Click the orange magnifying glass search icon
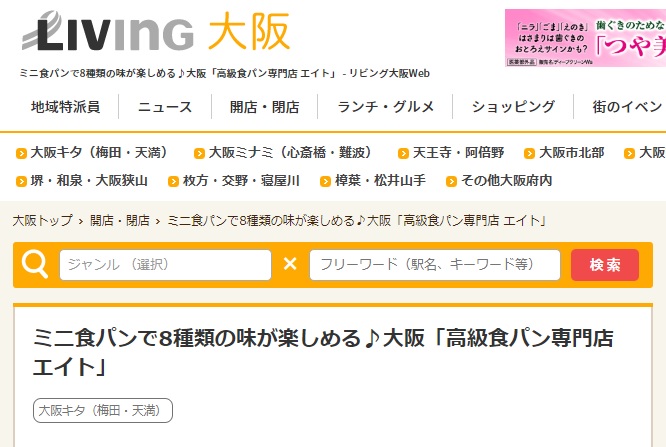This screenshot has width=666, height=447. pos(35,264)
